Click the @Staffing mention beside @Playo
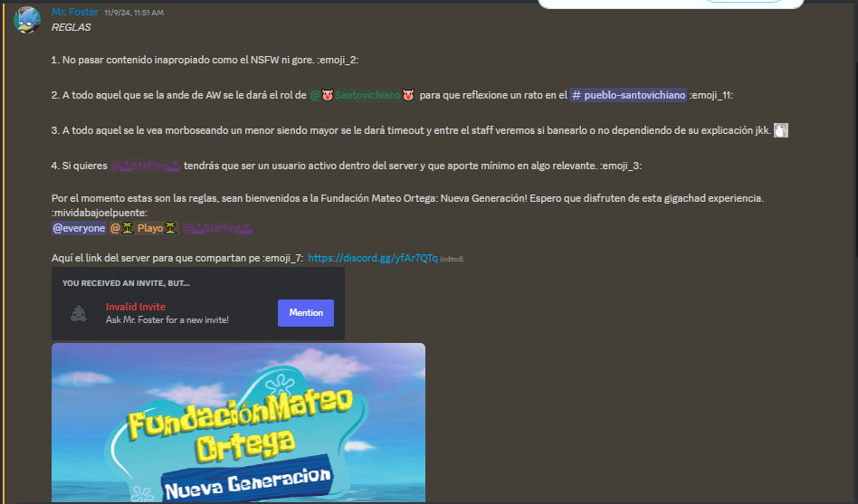The width and height of the screenshot is (858, 504). click(217, 228)
